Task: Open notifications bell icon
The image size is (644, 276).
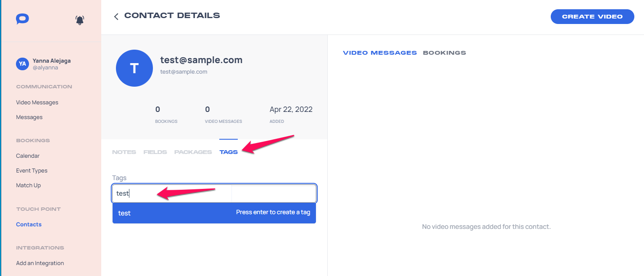Action: click(80, 20)
